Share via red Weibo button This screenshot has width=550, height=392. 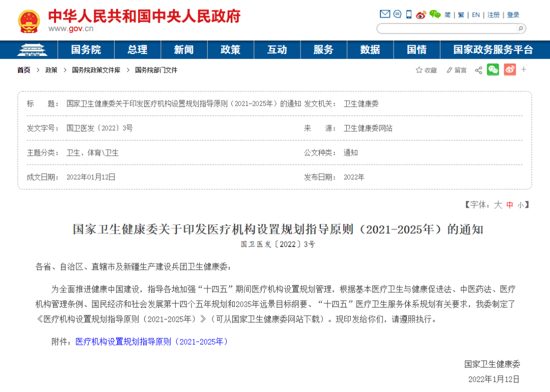(510, 70)
